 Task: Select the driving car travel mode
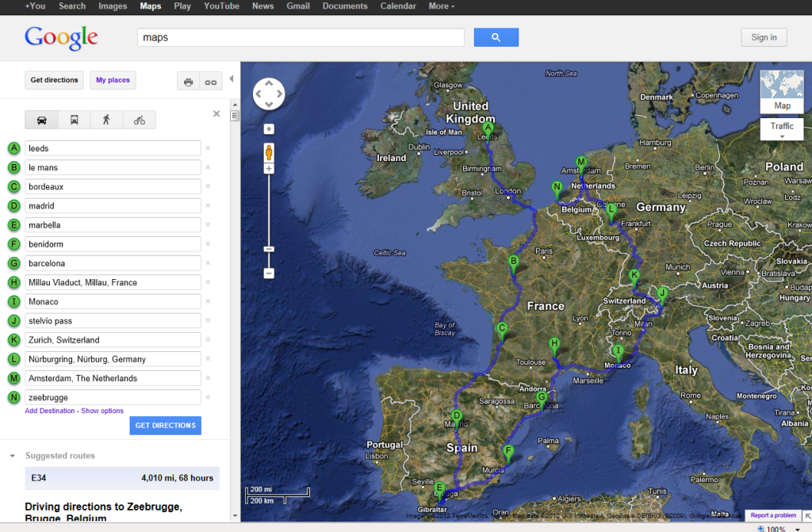(41, 120)
